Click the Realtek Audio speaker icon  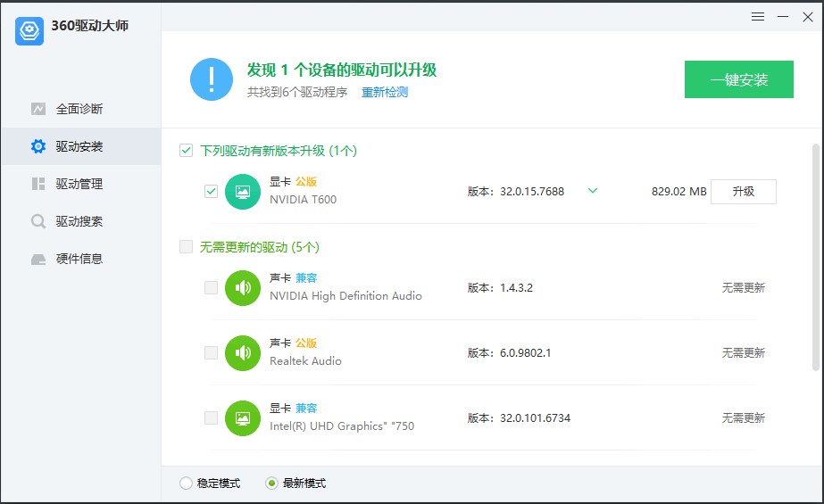[242, 353]
